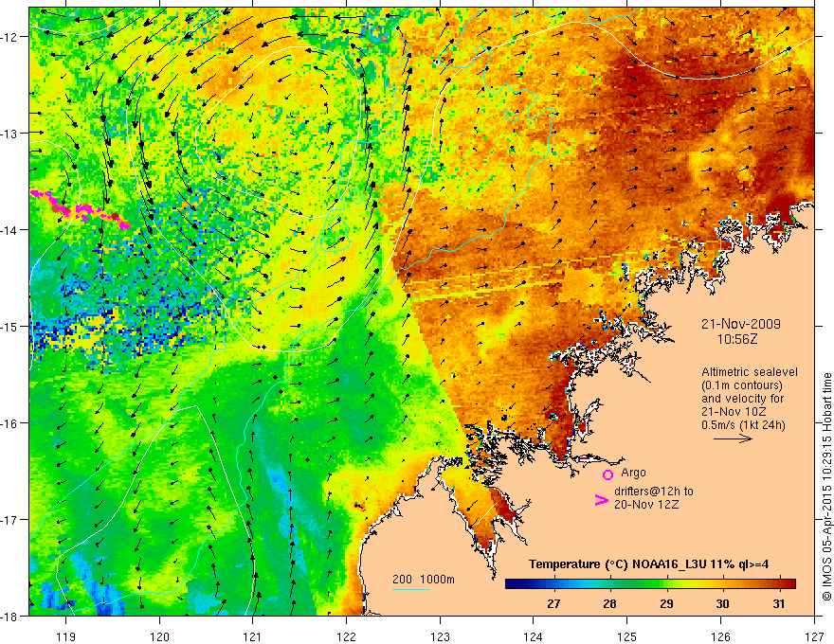Click the 'and velocity for' caption line
The height and width of the screenshot is (644, 834).
tap(742, 399)
